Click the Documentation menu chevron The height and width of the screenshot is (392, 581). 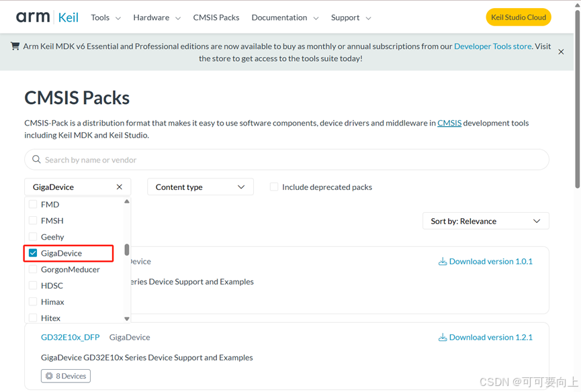[316, 18]
